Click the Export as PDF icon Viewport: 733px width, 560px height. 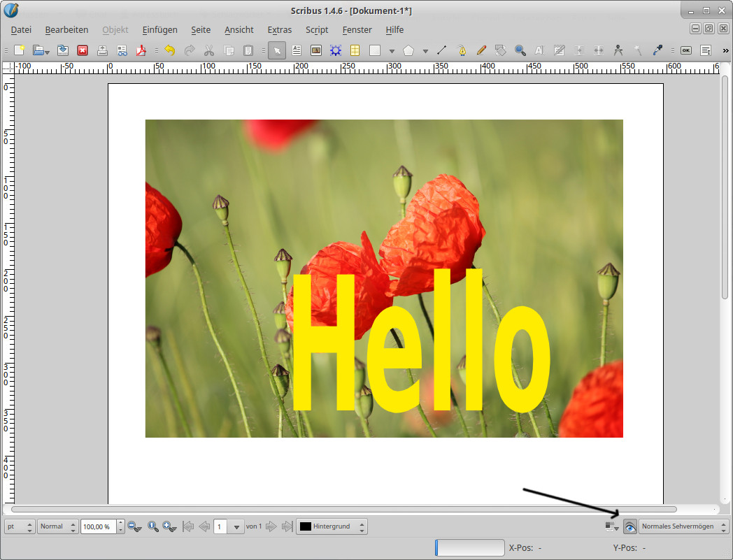click(x=141, y=50)
